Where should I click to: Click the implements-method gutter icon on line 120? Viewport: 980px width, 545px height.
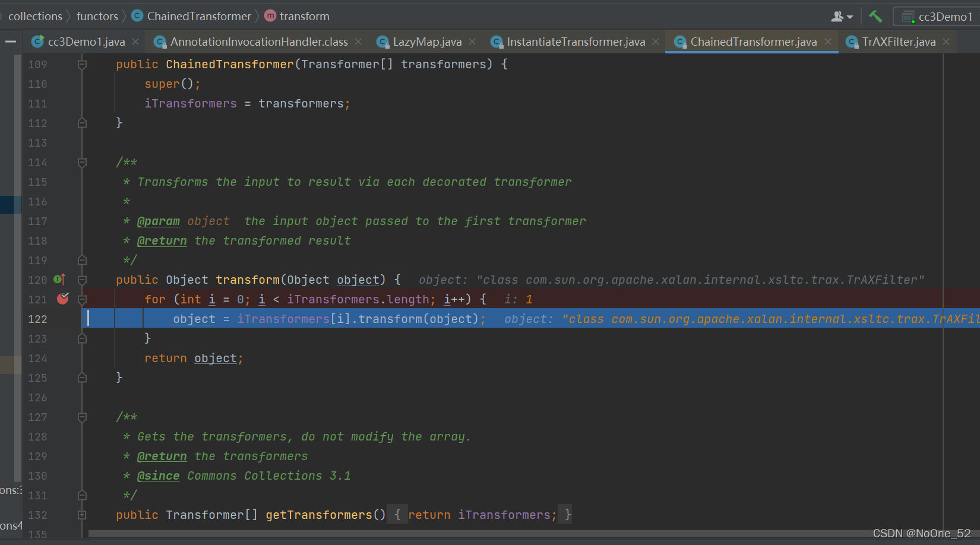[59, 279]
